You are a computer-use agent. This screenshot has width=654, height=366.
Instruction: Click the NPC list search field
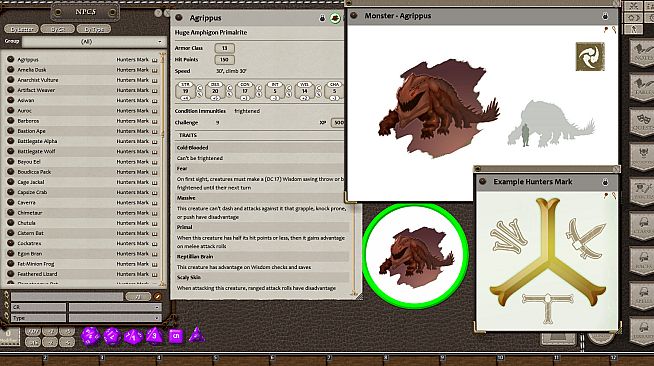(67, 296)
